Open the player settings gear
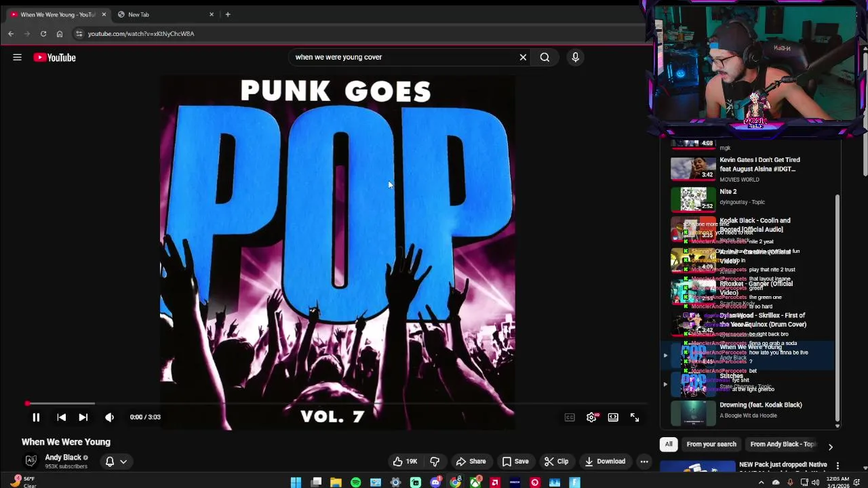 click(x=591, y=418)
